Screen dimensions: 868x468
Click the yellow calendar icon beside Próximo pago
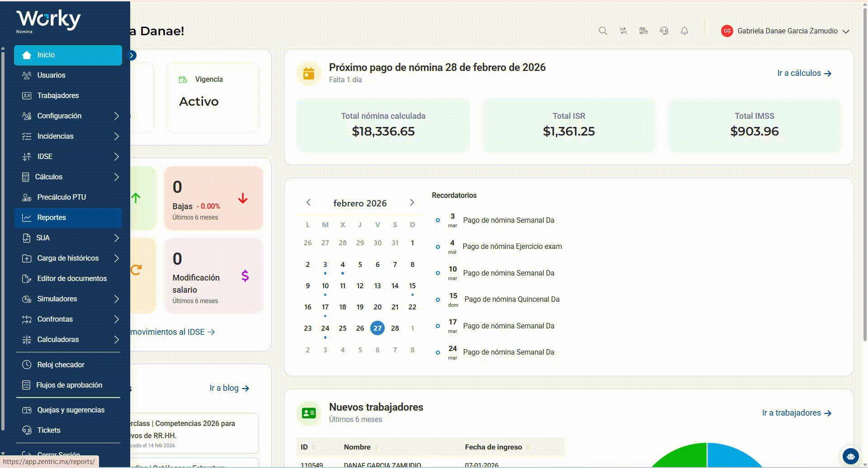click(309, 73)
